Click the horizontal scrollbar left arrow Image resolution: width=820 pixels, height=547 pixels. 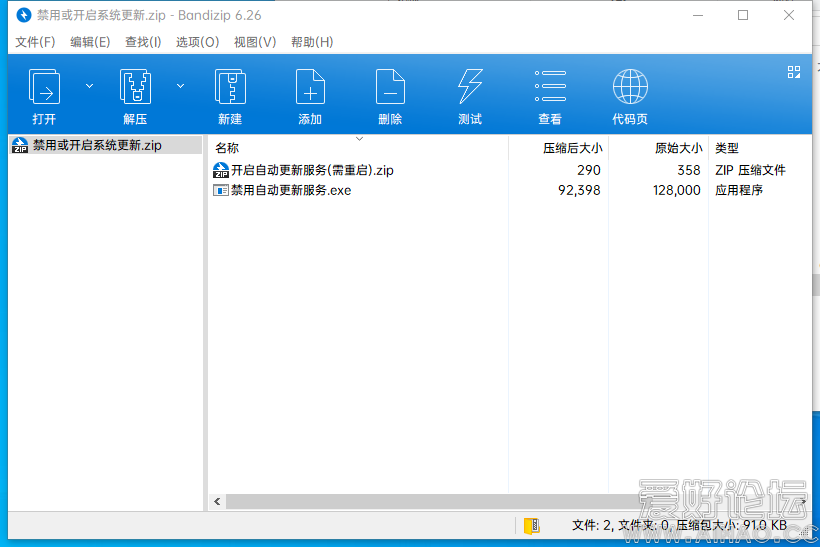pyautogui.click(x=217, y=502)
